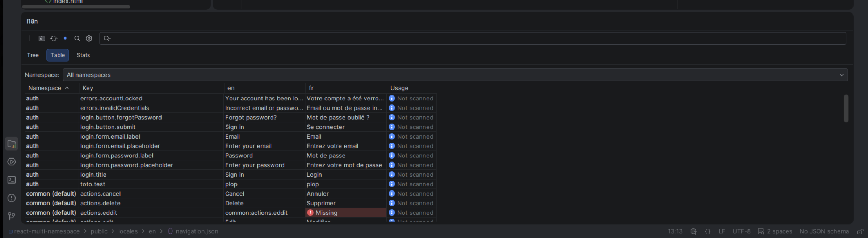
Task: Click the magnifier icon in I18n toolbar
Action: pyautogui.click(x=77, y=38)
